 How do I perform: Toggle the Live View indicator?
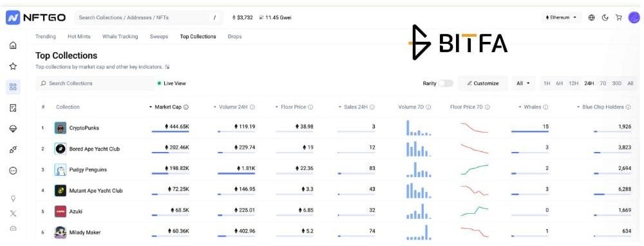pyautogui.click(x=172, y=83)
